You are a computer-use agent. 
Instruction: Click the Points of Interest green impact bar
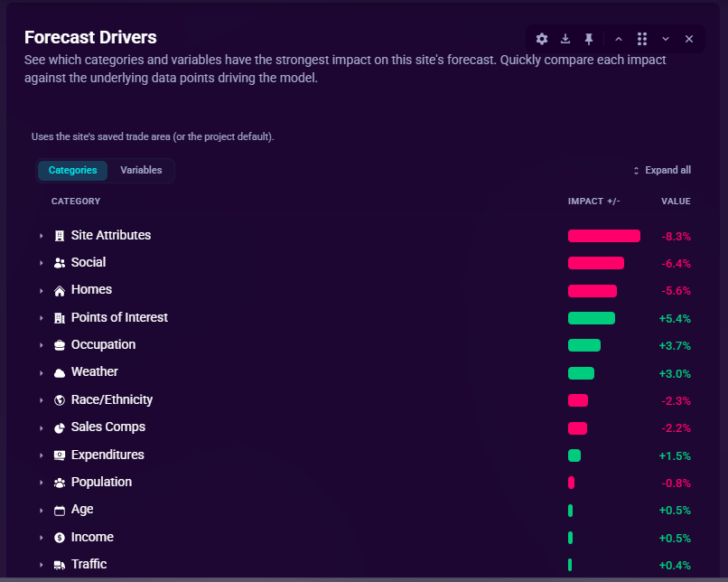[x=592, y=318]
